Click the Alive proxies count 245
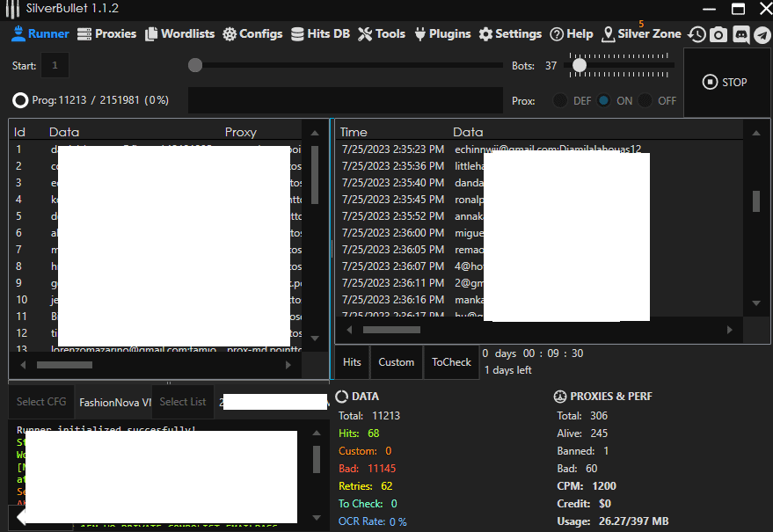 [599, 434]
